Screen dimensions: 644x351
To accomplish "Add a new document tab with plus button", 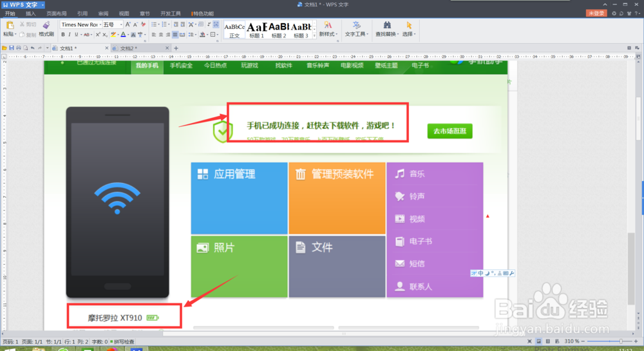I will [176, 48].
